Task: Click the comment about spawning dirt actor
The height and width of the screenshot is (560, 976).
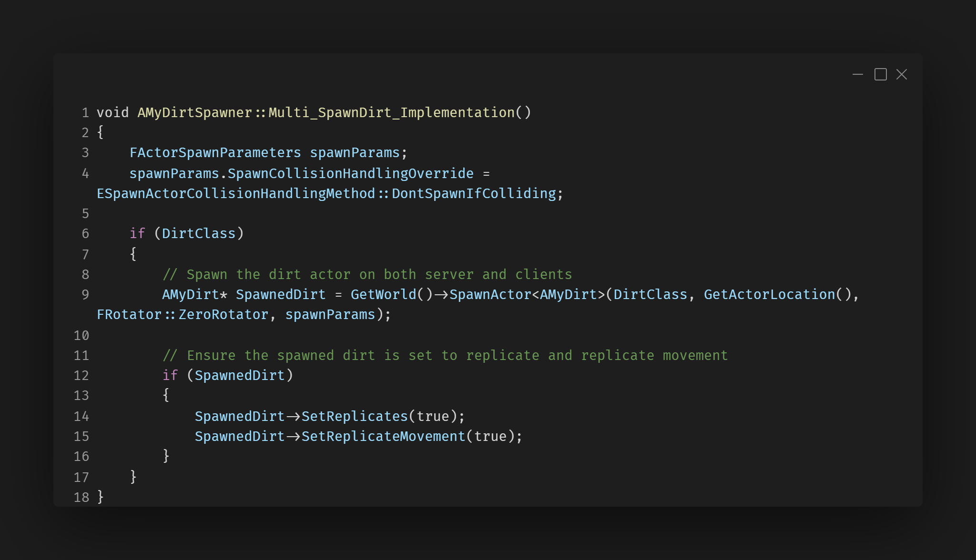Action: (367, 275)
